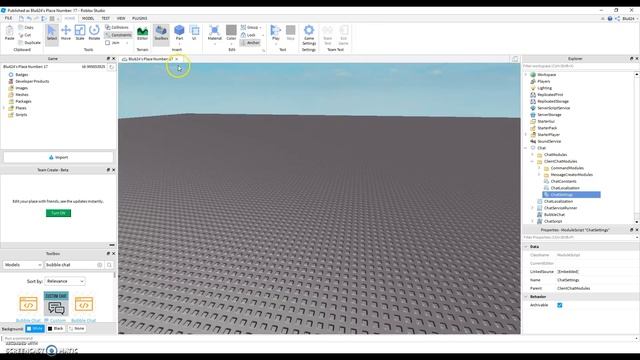The image size is (640, 360).
Task: Click Copy in Clipboard group
Action: [x=26, y=27]
